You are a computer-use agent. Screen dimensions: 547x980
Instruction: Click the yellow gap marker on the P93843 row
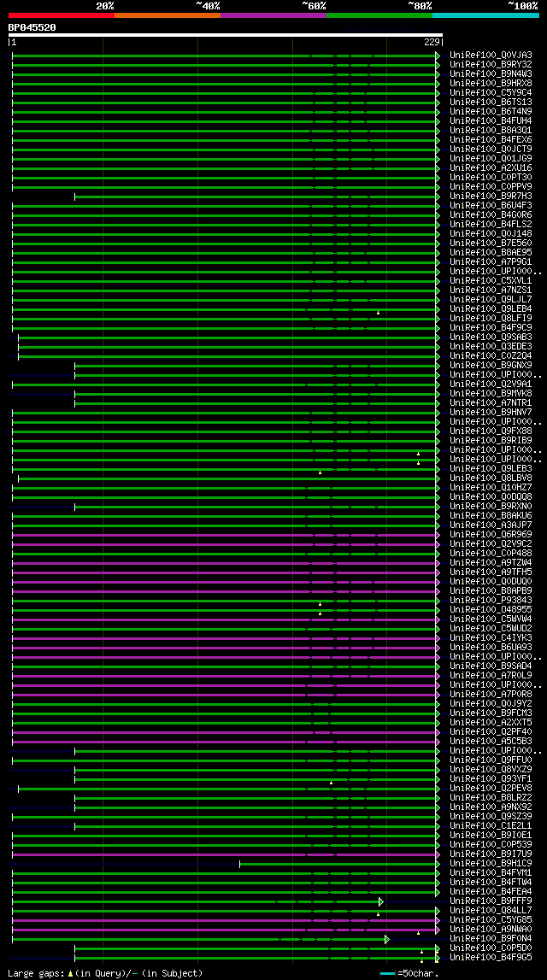[x=320, y=604]
